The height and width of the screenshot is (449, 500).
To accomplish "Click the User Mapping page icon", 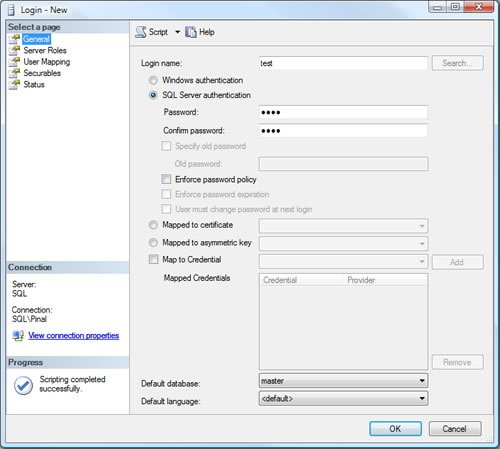I will pyautogui.click(x=14, y=62).
